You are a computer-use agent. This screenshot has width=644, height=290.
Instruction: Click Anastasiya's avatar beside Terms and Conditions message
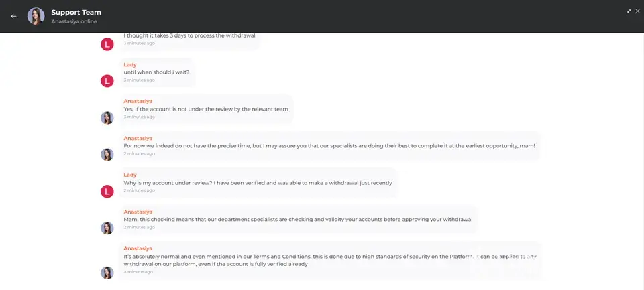pyautogui.click(x=107, y=273)
